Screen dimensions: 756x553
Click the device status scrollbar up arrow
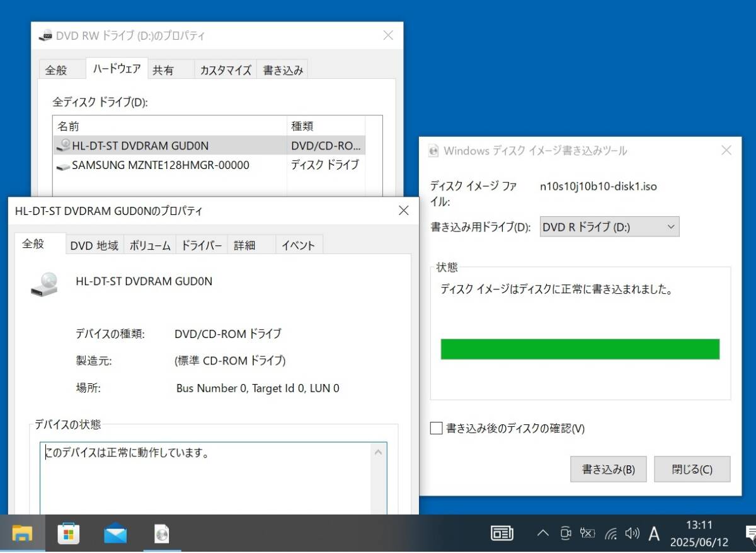pos(379,452)
